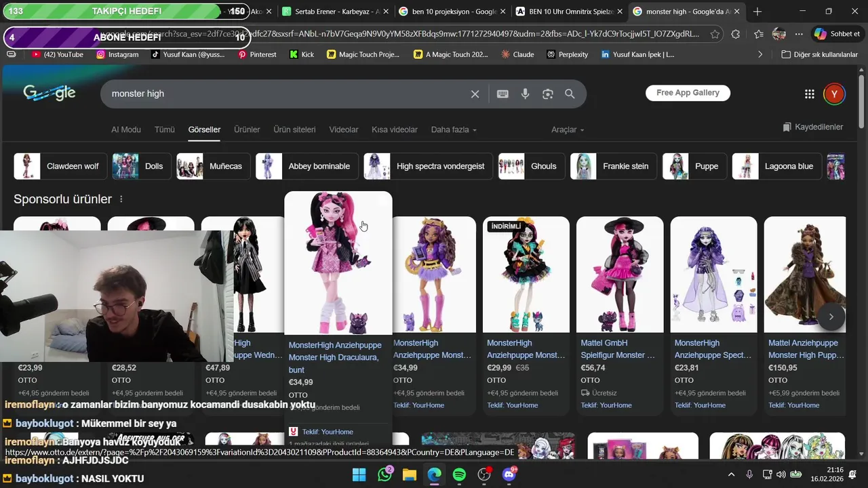Image resolution: width=868 pixels, height=488 pixels.
Task: Open Edge settings and more menu
Action: point(799,34)
